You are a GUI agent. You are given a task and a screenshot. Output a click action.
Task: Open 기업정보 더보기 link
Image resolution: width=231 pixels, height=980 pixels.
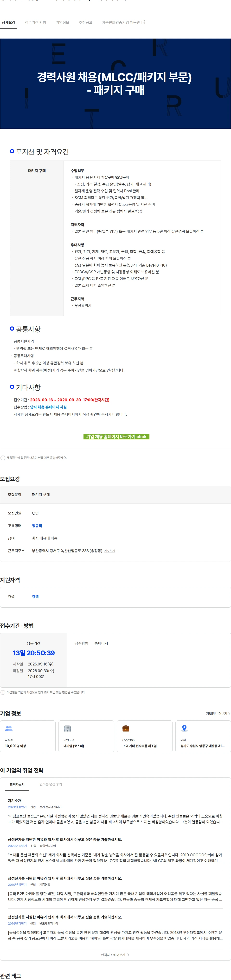[218, 714]
